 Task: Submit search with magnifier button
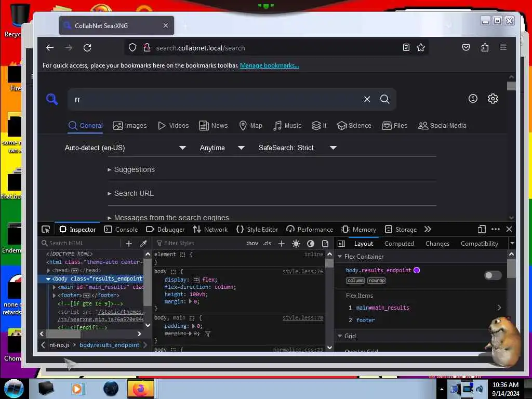coord(385,99)
